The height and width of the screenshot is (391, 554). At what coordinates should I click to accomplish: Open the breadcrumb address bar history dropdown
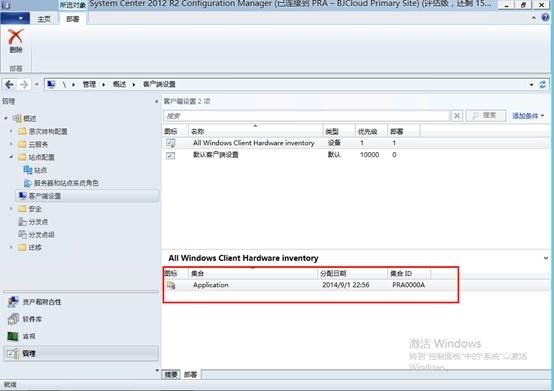pyautogui.click(x=531, y=84)
